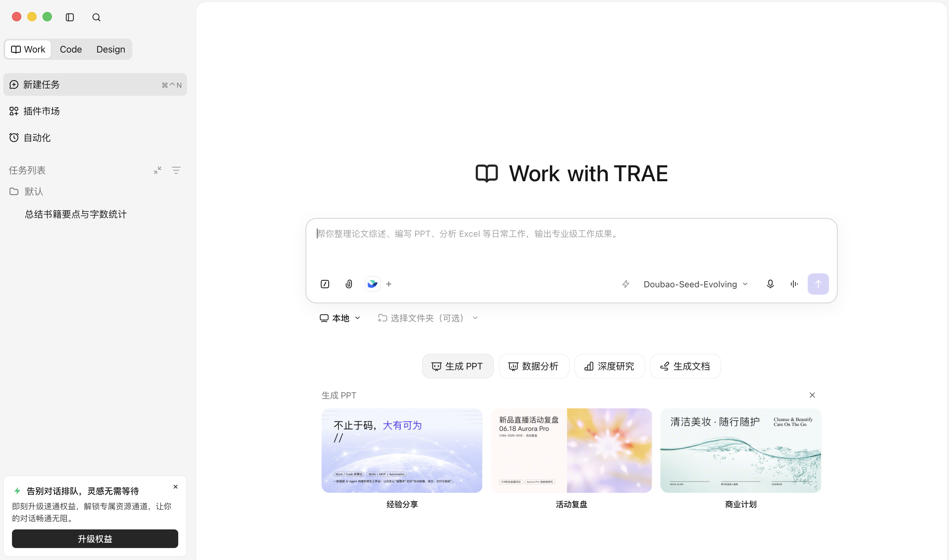Open the task list filter icon
Image resolution: width=949 pixels, height=560 pixels.
[x=176, y=171]
